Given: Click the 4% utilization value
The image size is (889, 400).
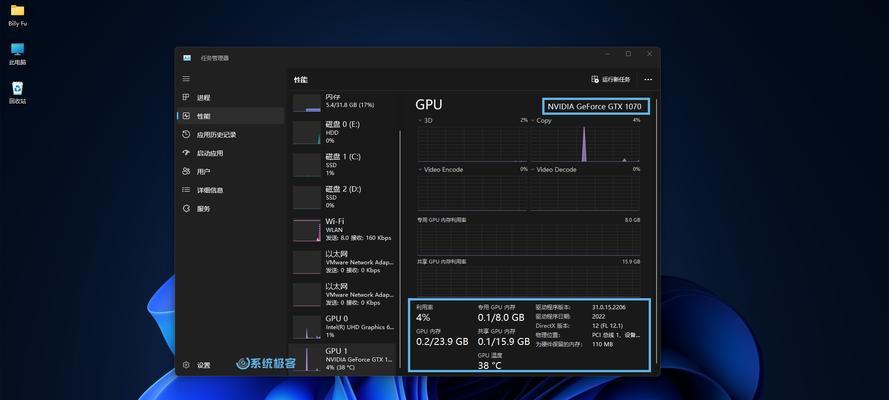Looking at the screenshot, I should [423, 318].
